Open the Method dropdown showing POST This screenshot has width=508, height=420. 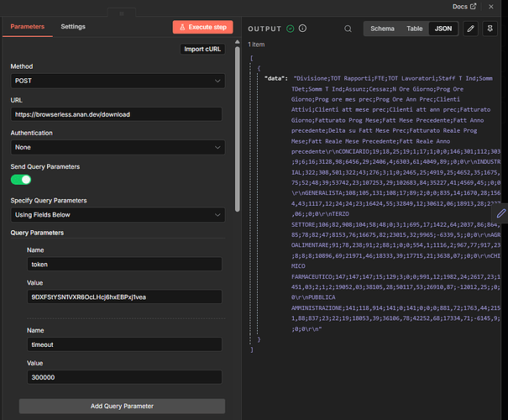click(118, 81)
